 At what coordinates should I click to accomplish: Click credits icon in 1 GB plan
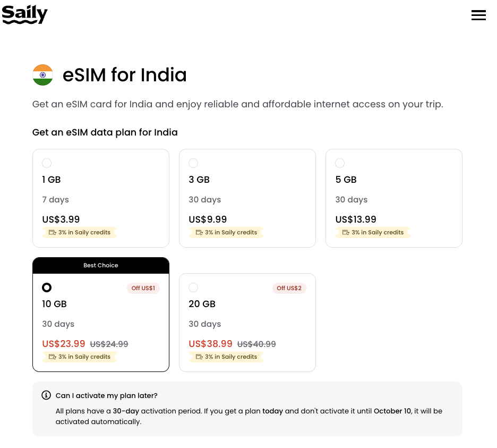(52, 232)
